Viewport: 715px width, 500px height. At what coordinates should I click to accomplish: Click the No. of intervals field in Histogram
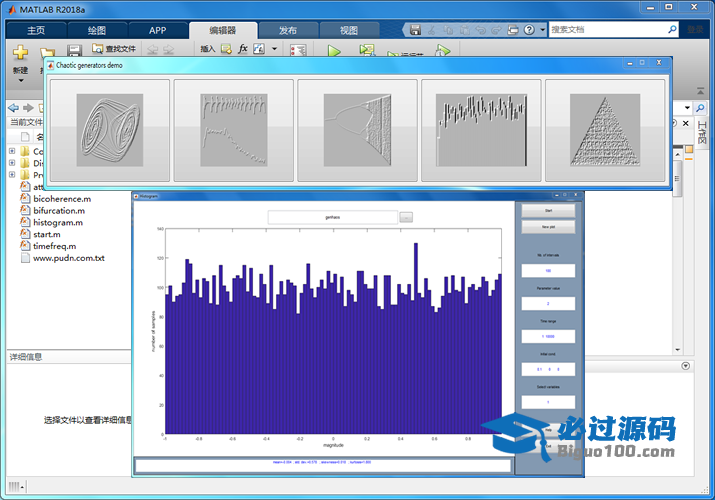point(548,271)
